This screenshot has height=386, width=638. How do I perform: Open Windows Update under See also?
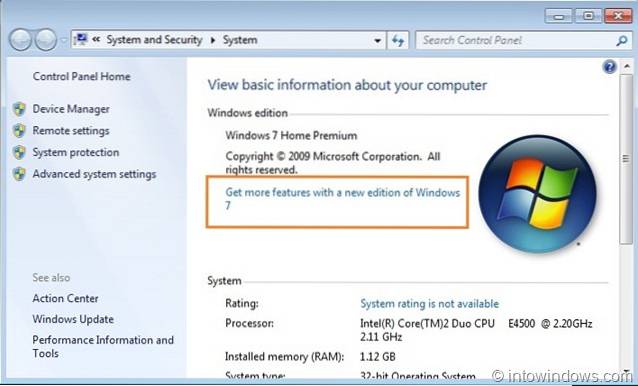point(73,319)
